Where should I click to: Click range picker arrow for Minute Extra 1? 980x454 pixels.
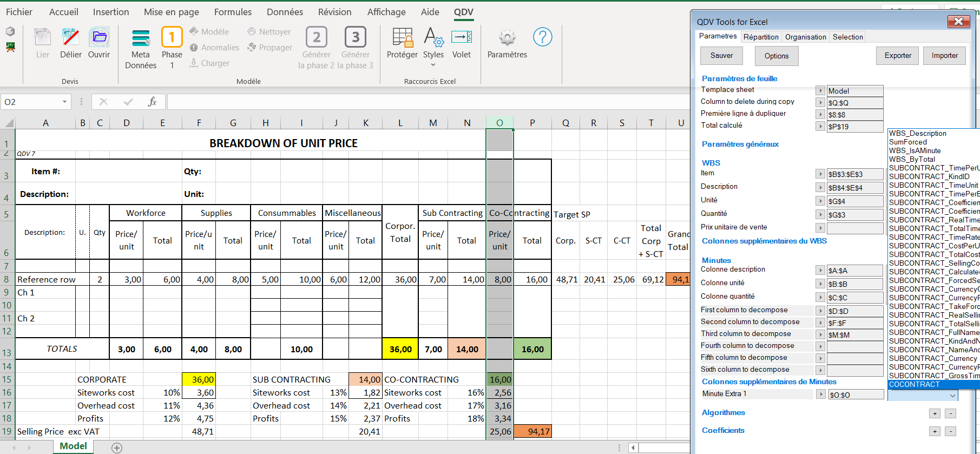tap(820, 394)
